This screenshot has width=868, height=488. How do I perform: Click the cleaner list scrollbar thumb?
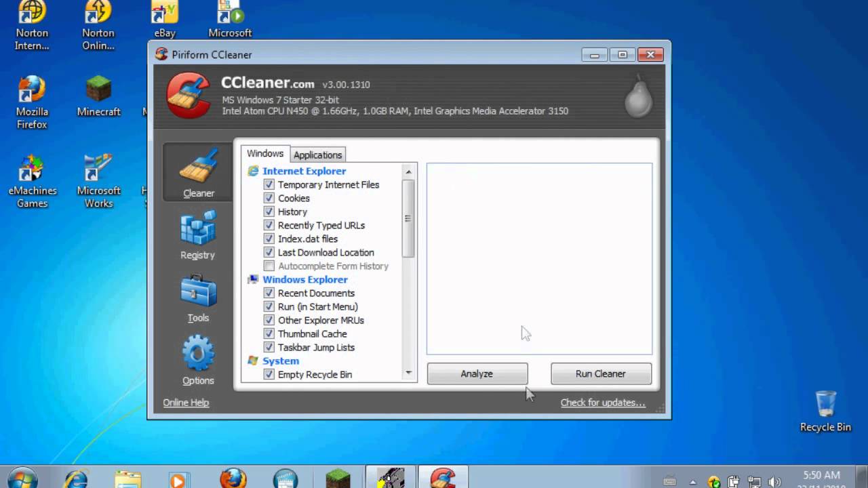pos(408,218)
